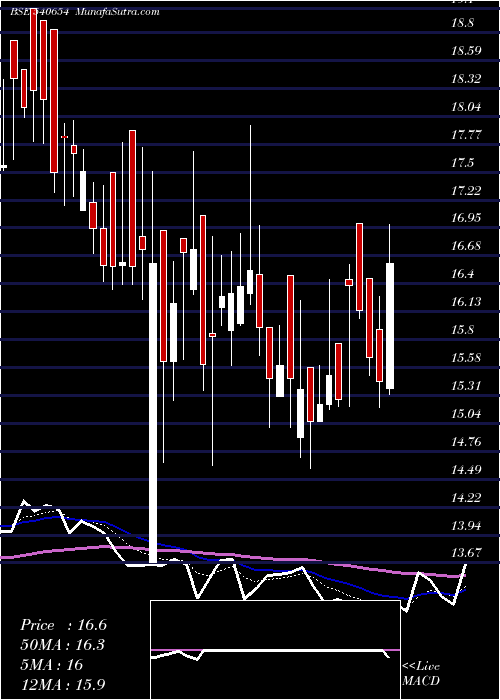The height and width of the screenshot is (700, 500).
Task: Select the 17.5 price axis label
Action: (462, 163)
